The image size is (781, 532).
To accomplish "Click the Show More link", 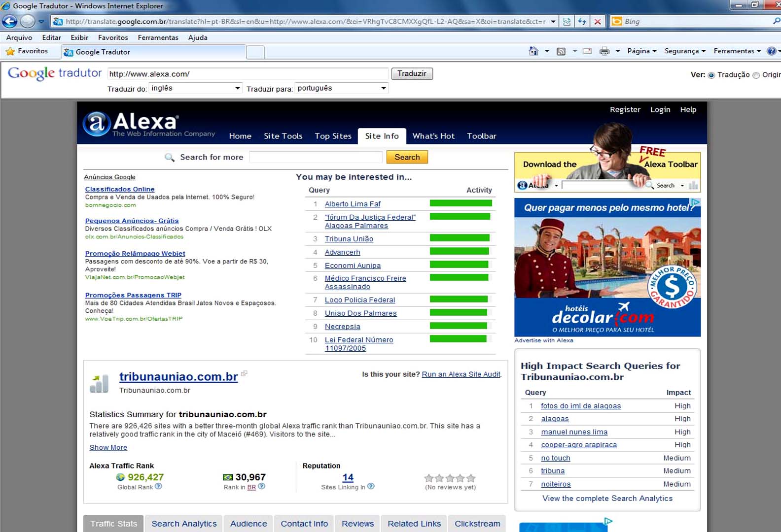I will pos(108,447).
